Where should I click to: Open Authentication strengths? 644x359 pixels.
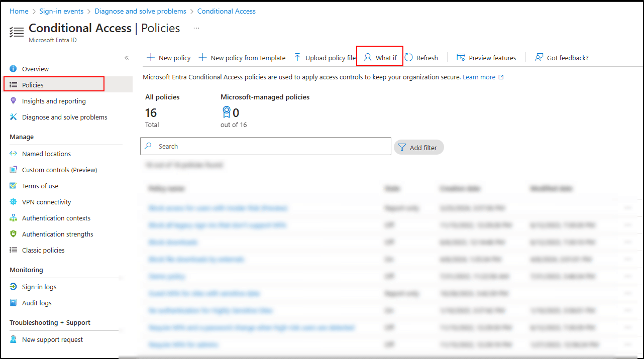coord(58,234)
